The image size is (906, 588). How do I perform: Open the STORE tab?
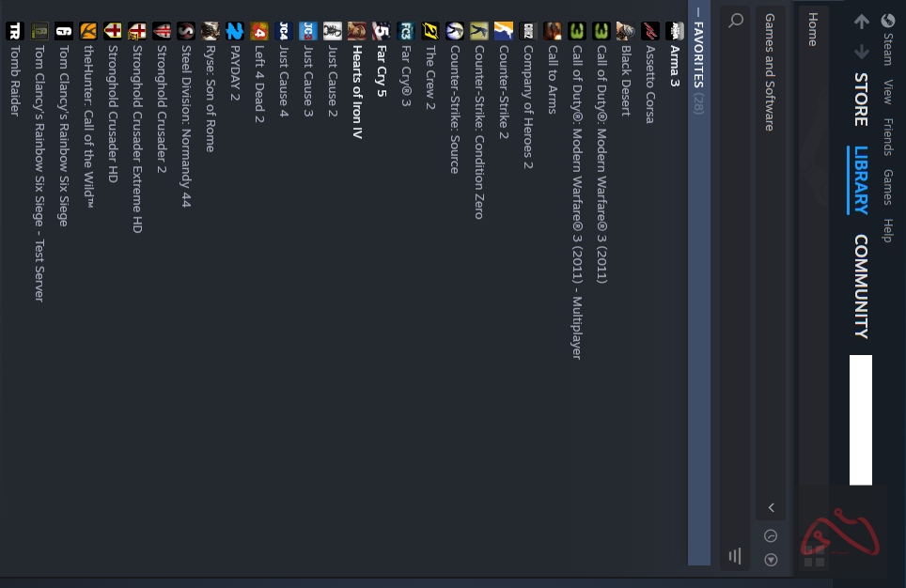click(861, 100)
